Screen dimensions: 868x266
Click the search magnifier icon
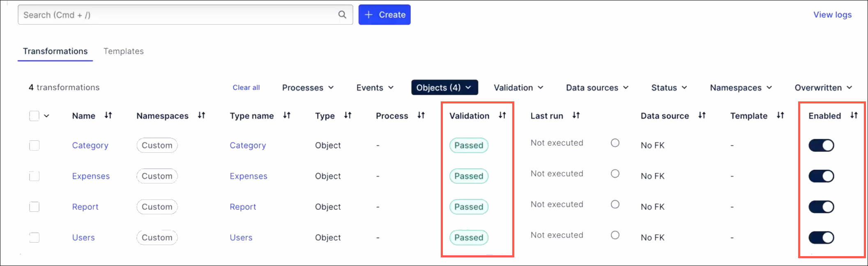[x=342, y=15]
